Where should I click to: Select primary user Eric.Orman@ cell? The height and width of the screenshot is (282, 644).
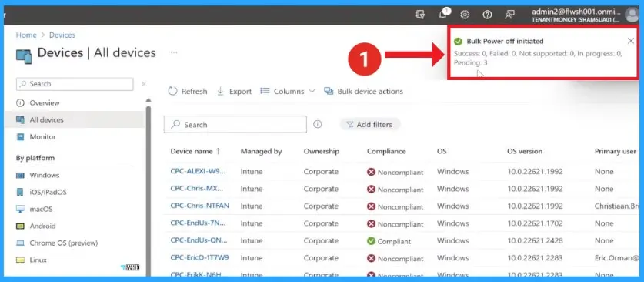617,258
